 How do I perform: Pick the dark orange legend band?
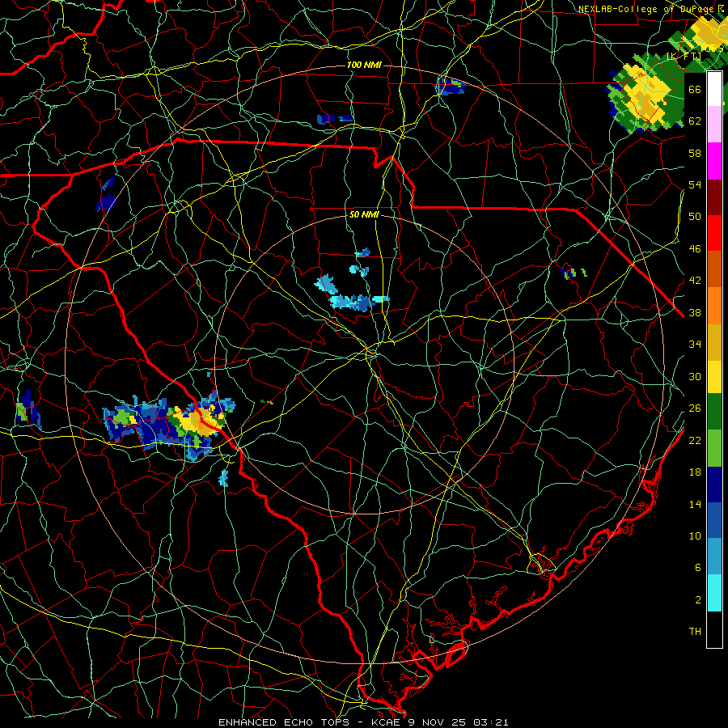click(714, 269)
